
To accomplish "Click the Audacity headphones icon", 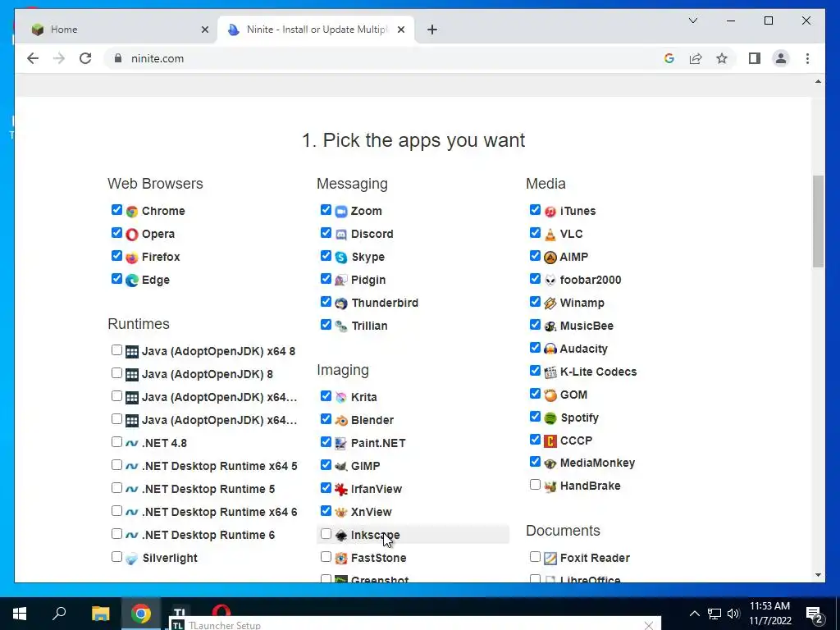I will 550,349.
